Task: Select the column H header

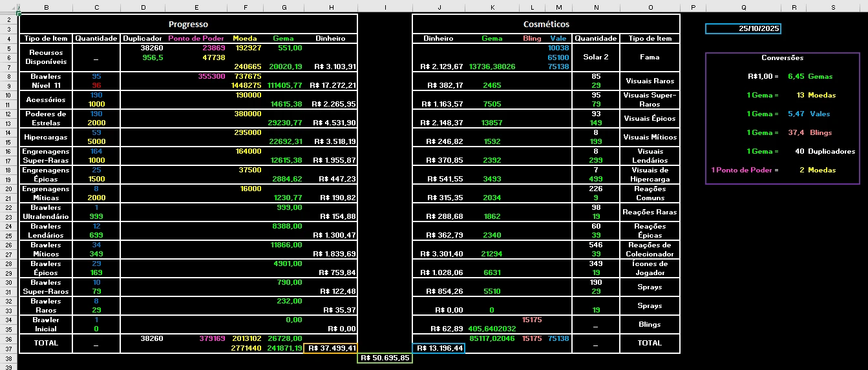Action: pyautogui.click(x=331, y=8)
